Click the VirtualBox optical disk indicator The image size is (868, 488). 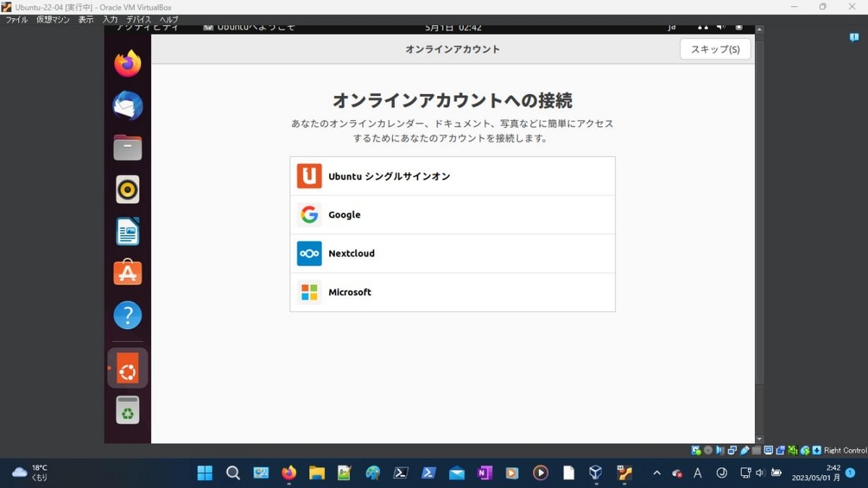coord(708,450)
